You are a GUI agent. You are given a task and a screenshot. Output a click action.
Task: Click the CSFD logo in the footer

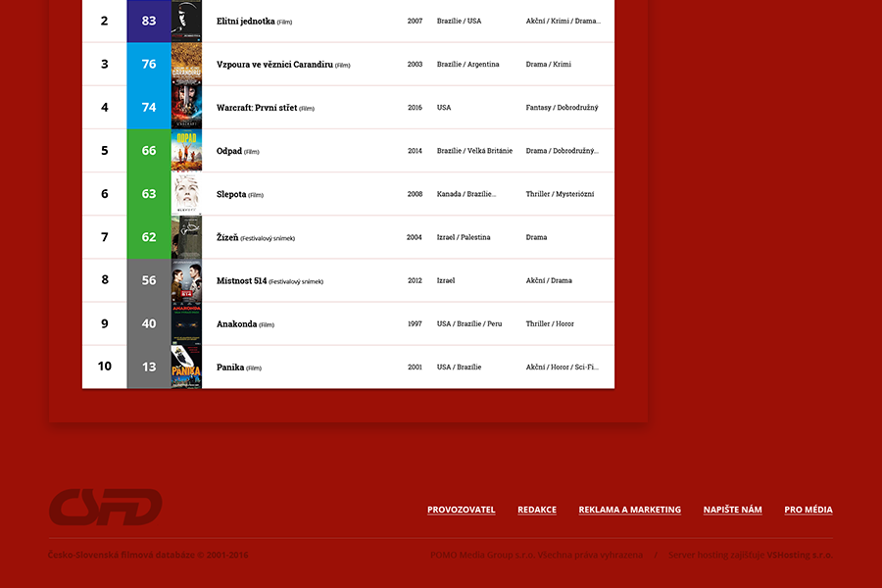point(105,507)
